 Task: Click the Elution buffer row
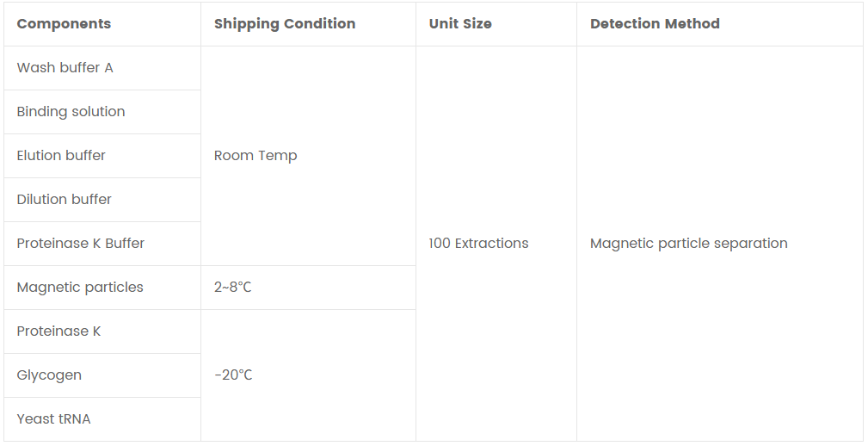pyautogui.click(x=61, y=156)
